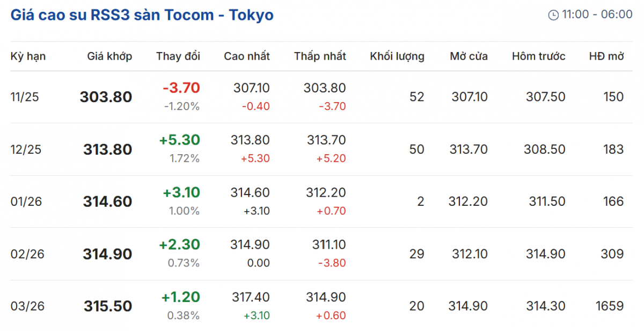This screenshot has height=331, width=644.
Task: Select the Thấp nhất column header
Action: (320, 56)
